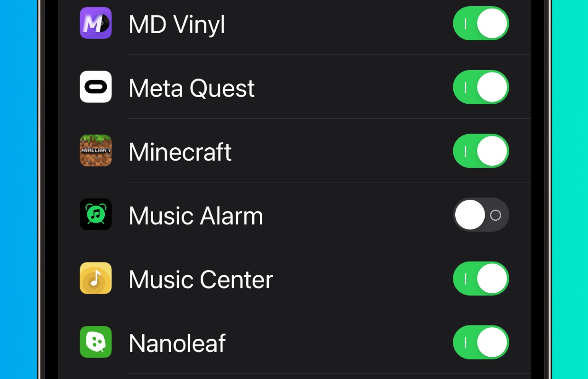
Task: Enable the Music Alarm toggle
Action: click(481, 215)
